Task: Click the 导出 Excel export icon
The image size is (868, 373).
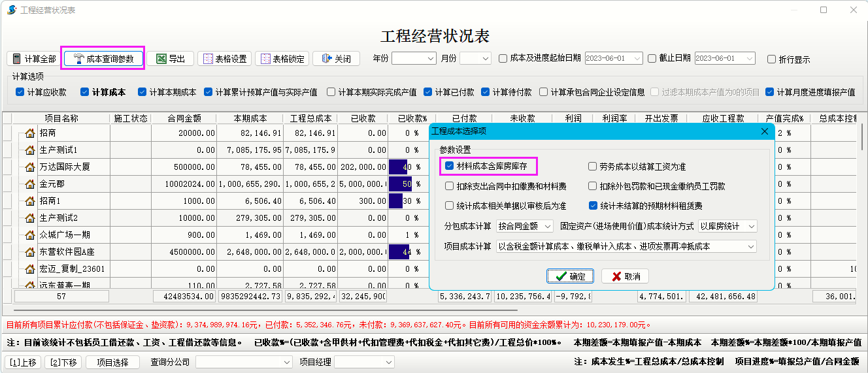Action: coord(161,59)
